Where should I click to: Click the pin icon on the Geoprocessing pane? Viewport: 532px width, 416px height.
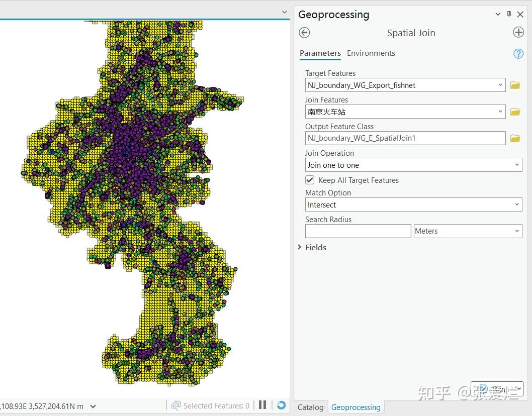coord(509,14)
